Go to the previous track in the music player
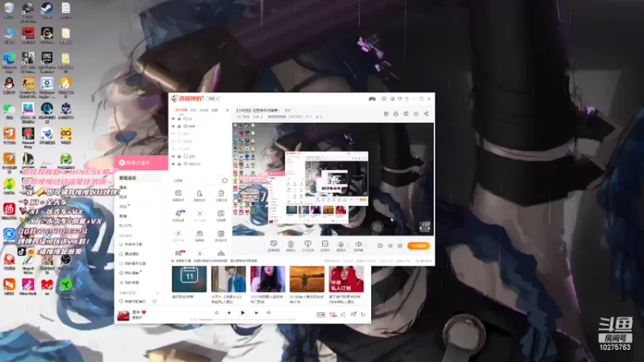644x362 pixels. (x=229, y=313)
